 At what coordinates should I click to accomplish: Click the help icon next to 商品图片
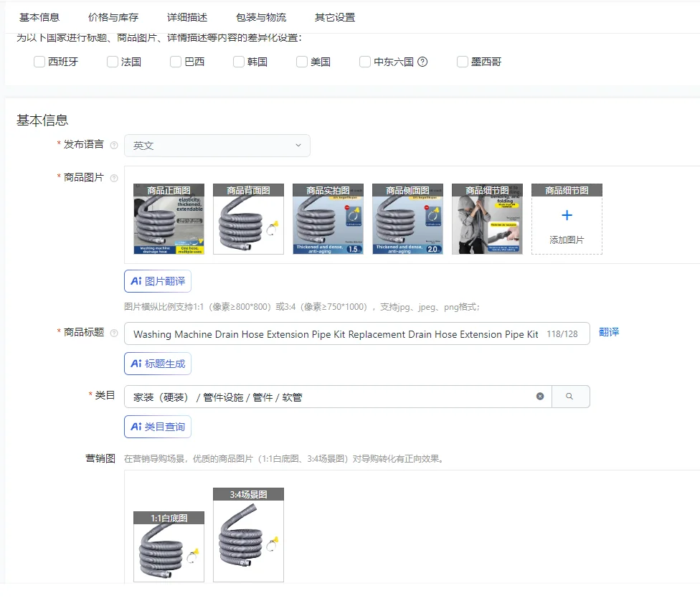click(114, 178)
